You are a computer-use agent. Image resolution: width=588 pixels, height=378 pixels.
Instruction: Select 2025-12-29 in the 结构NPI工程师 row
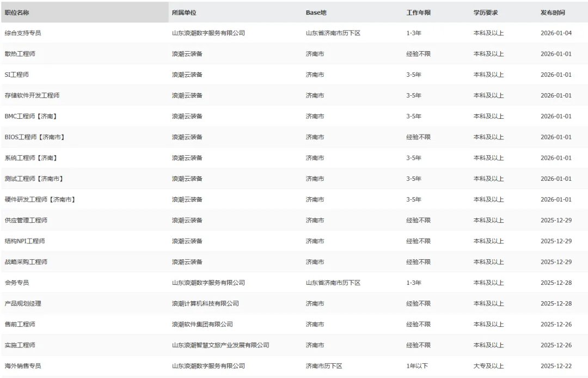556,241
